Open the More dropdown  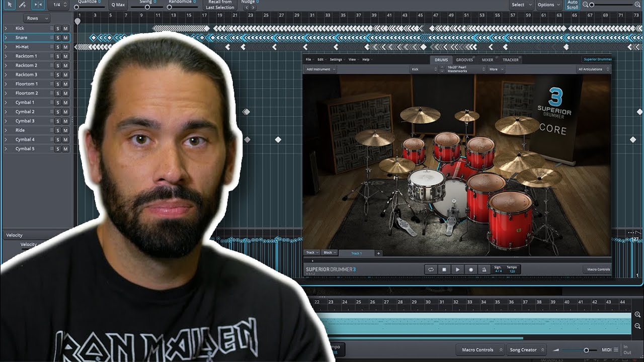click(x=496, y=69)
